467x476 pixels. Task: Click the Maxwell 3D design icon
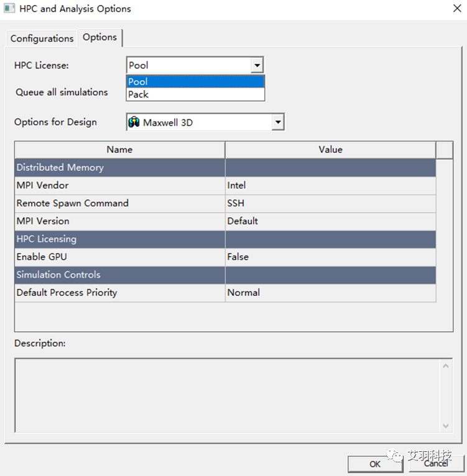[134, 122]
